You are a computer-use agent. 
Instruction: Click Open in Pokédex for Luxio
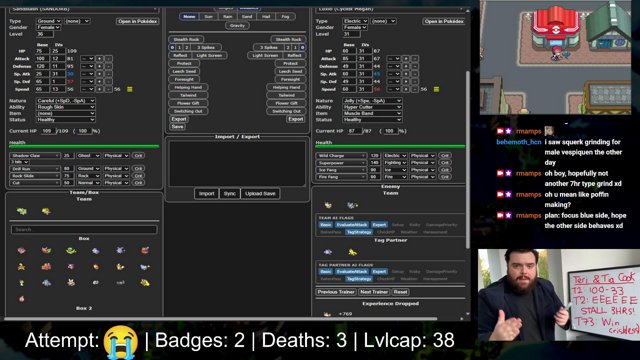click(x=444, y=21)
